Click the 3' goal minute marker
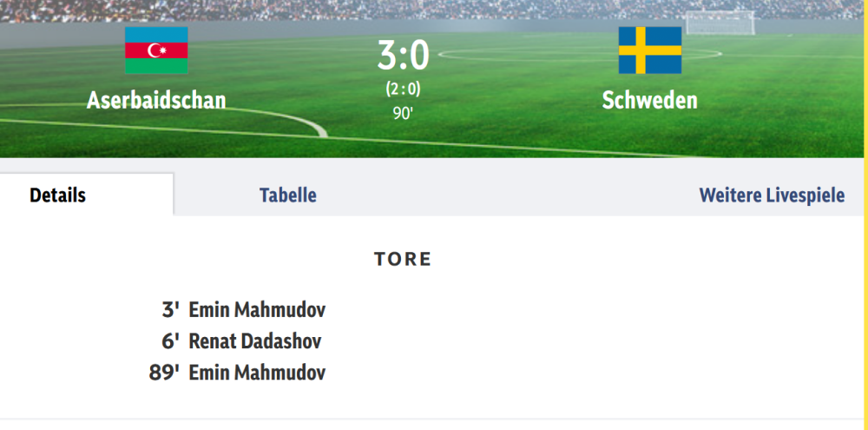Image resolution: width=868 pixels, height=430 pixels. (171, 309)
